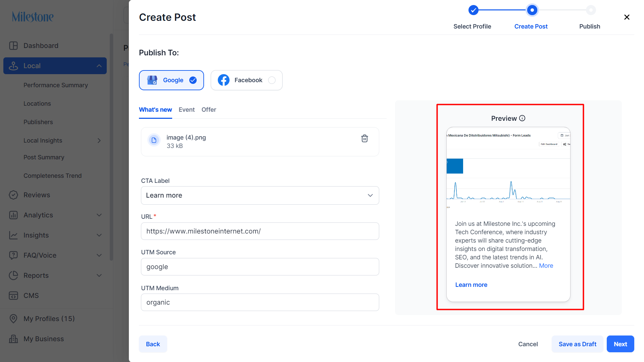The width and height of the screenshot is (644, 362).
Task: Expand the Local Insights submenu arrow
Action: [x=99, y=141]
